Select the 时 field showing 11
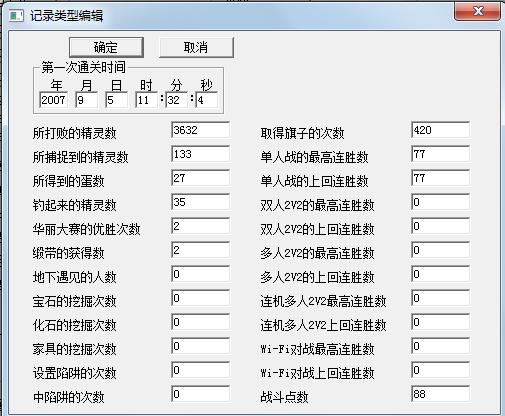 [x=146, y=100]
